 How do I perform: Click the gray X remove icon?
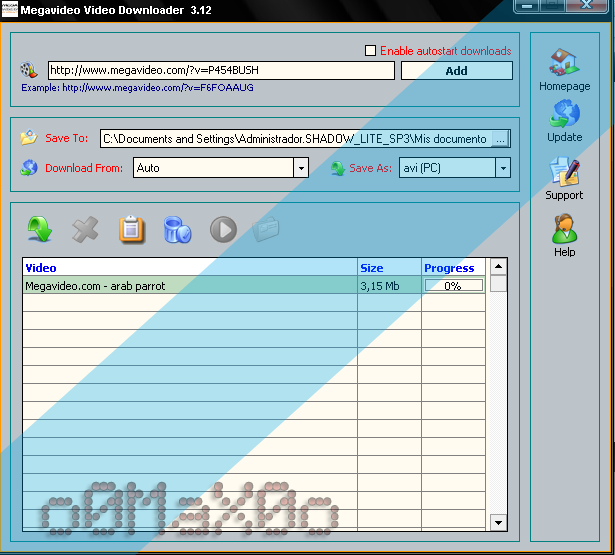[85, 229]
